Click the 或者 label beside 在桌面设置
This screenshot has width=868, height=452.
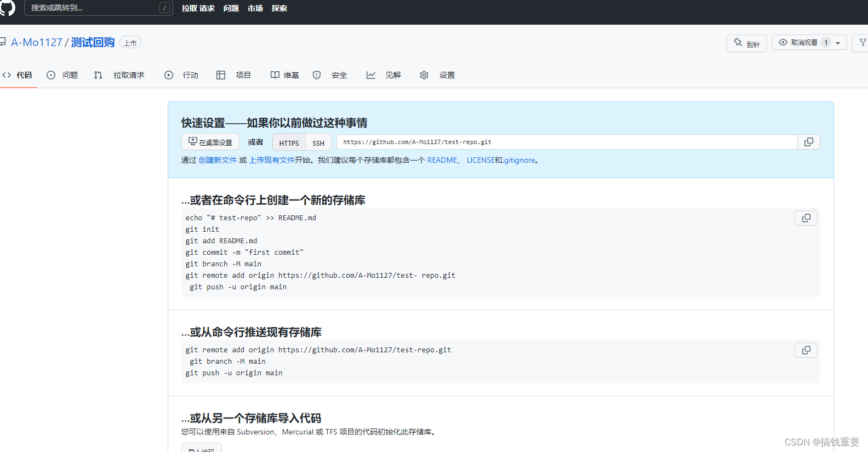click(x=255, y=142)
